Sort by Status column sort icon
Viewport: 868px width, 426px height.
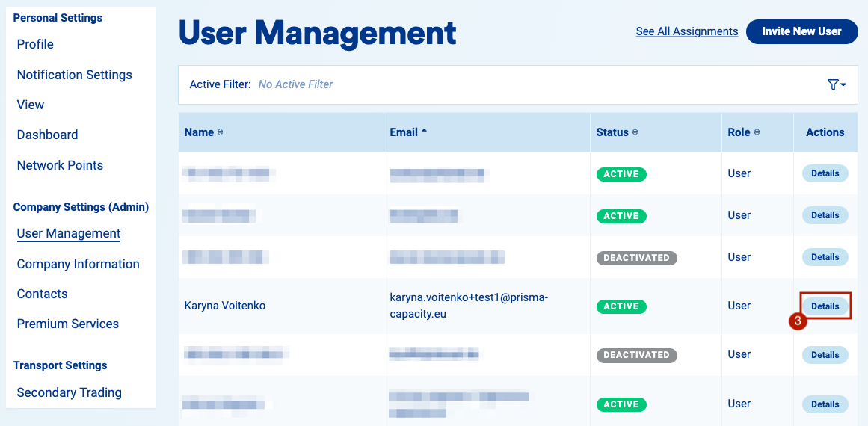coord(635,132)
